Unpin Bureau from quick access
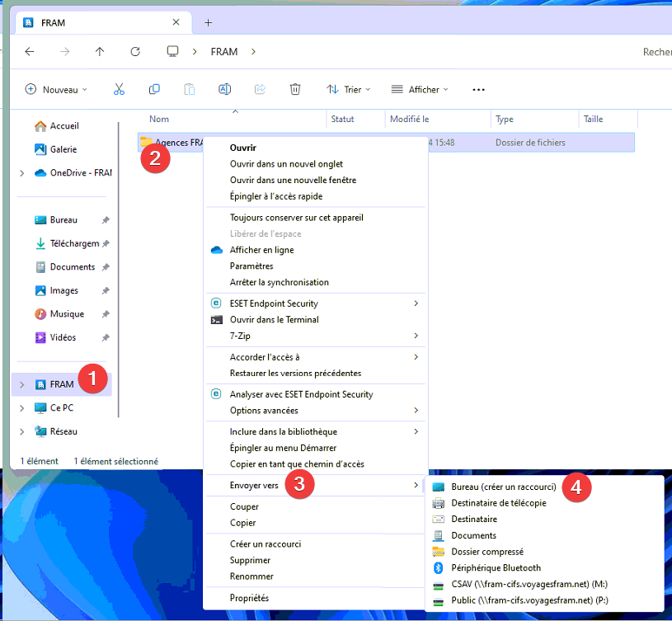 (x=106, y=220)
